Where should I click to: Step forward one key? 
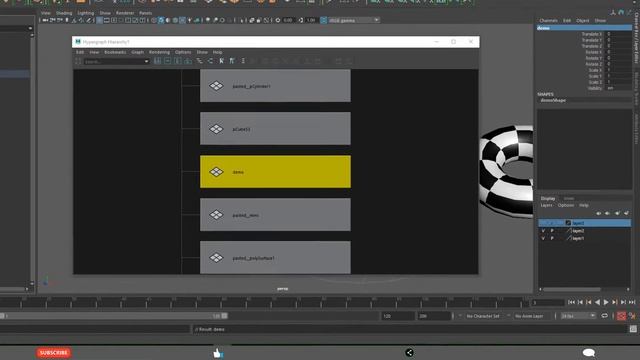pyautogui.click(x=615, y=302)
